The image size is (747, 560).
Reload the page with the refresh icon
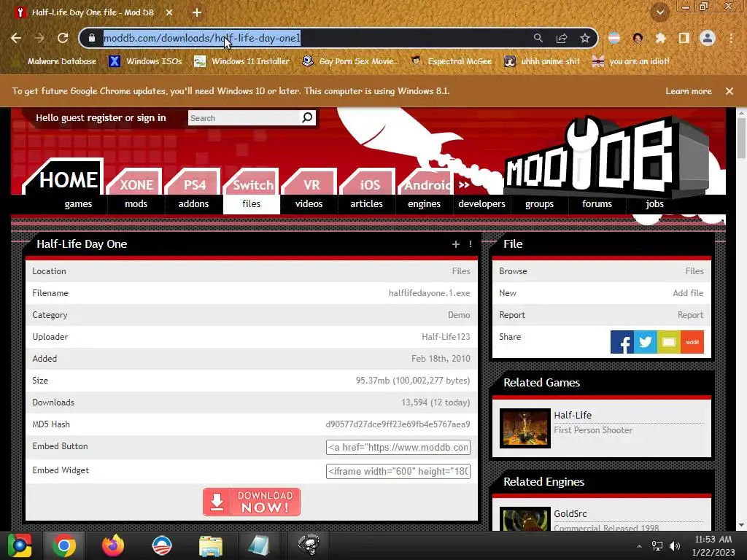[x=63, y=38]
